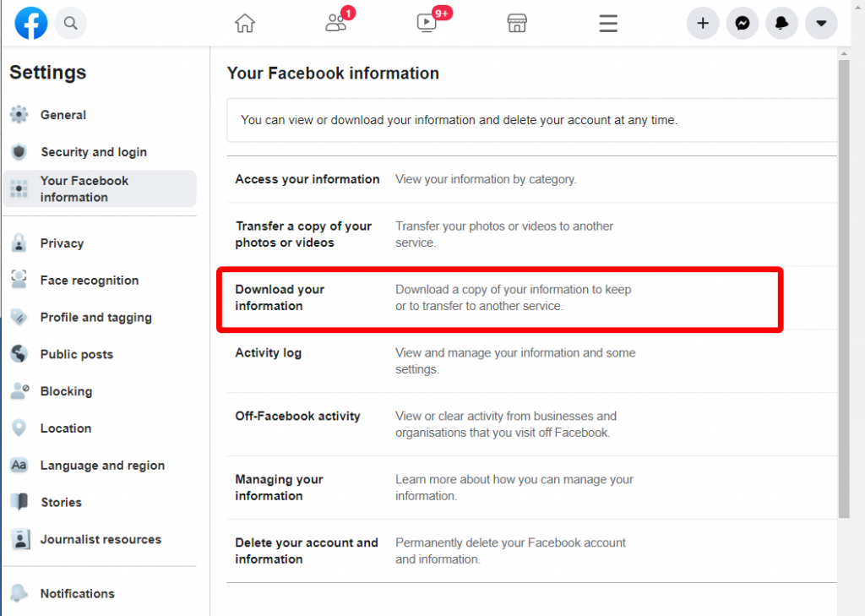Go to the Home feed icon
Screen dimensions: 865x616
pyautogui.click(x=245, y=23)
